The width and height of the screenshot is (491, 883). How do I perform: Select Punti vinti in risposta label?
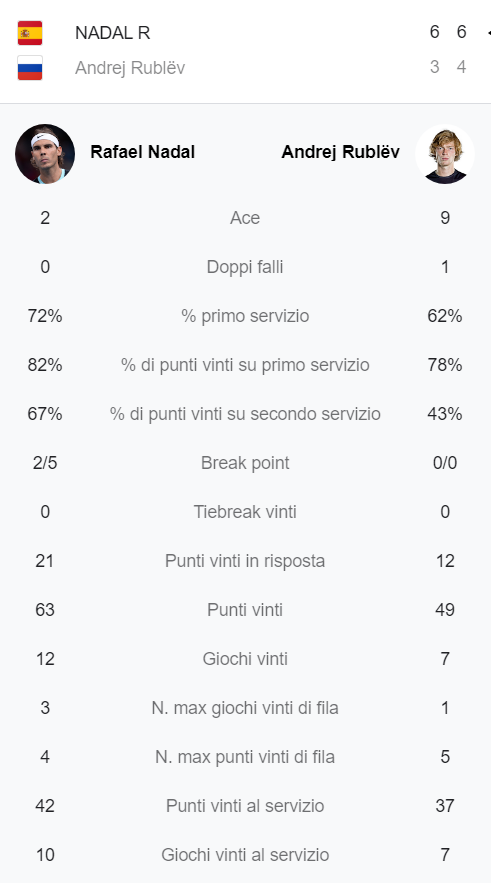pos(245,561)
